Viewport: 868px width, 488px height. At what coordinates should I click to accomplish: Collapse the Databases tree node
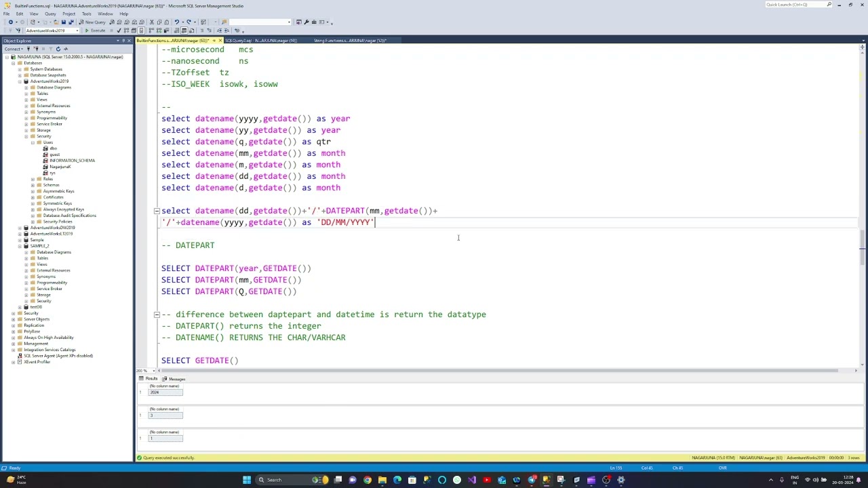click(x=14, y=63)
